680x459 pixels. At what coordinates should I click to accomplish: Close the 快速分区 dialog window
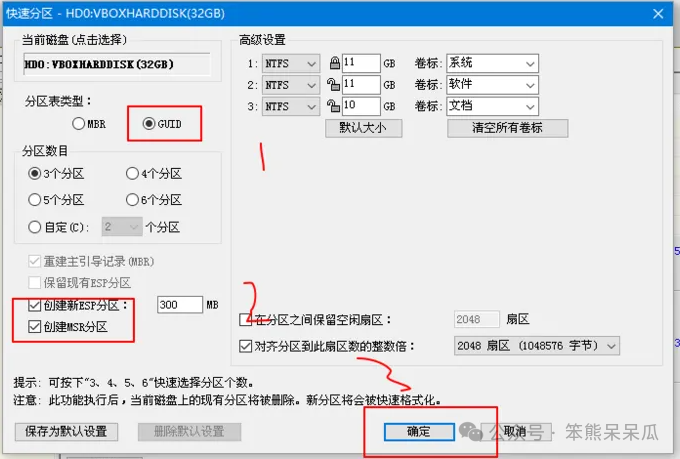(658, 14)
